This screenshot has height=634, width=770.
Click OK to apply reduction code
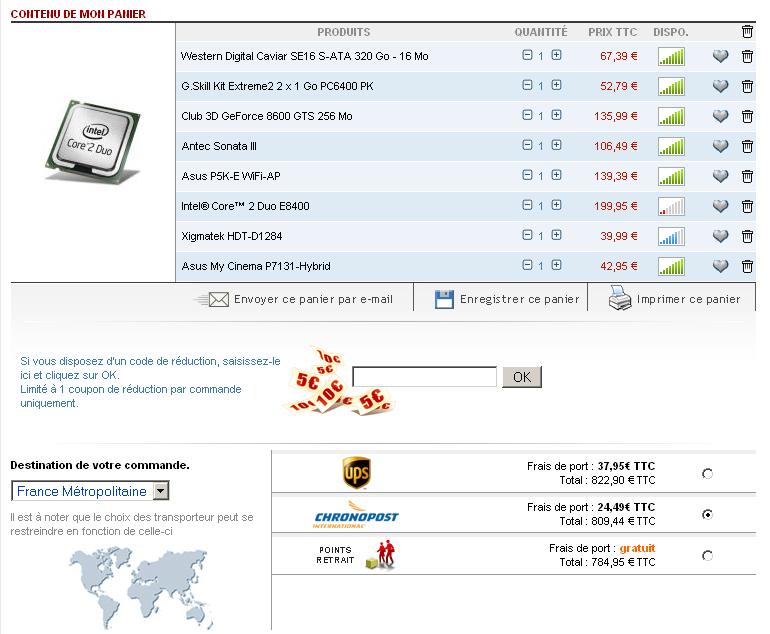click(x=522, y=377)
